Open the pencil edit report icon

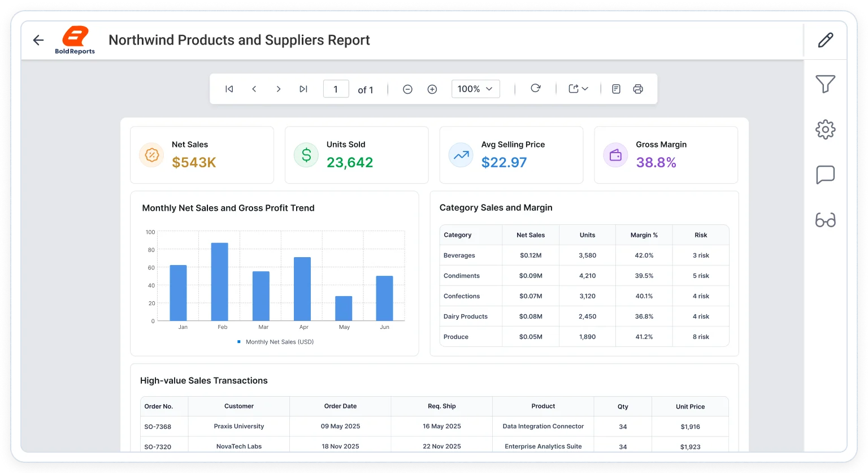(x=826, y=40)
